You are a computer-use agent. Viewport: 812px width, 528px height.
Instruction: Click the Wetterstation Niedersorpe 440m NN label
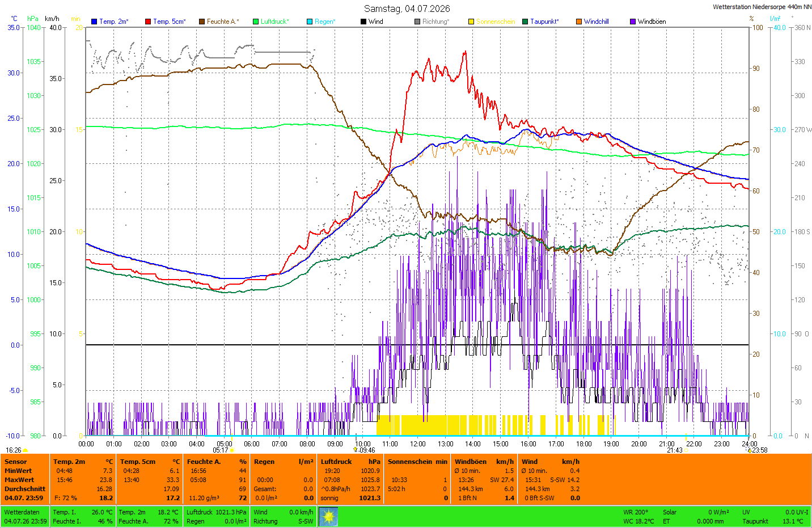tap(762, 7)
